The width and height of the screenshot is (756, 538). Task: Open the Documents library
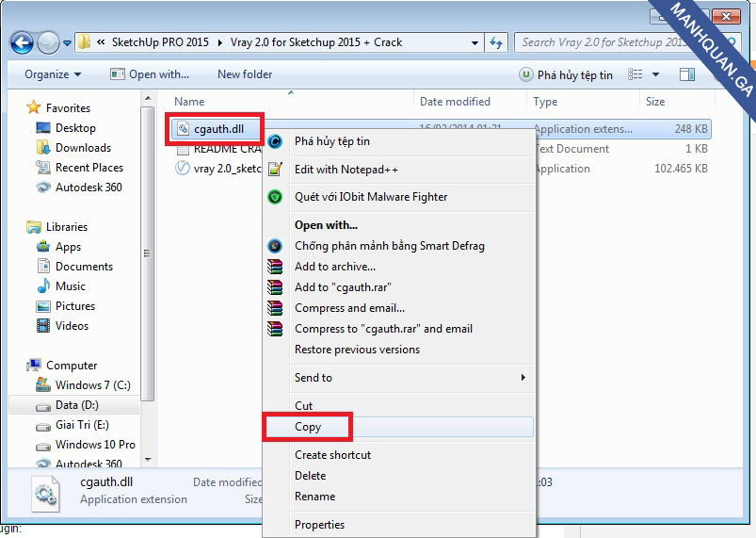point(74,267)
